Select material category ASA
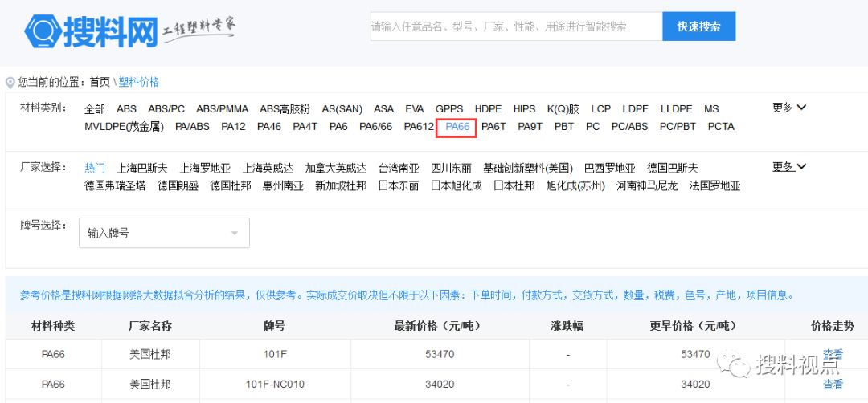868x403 pixels. [x=383, y=109]
